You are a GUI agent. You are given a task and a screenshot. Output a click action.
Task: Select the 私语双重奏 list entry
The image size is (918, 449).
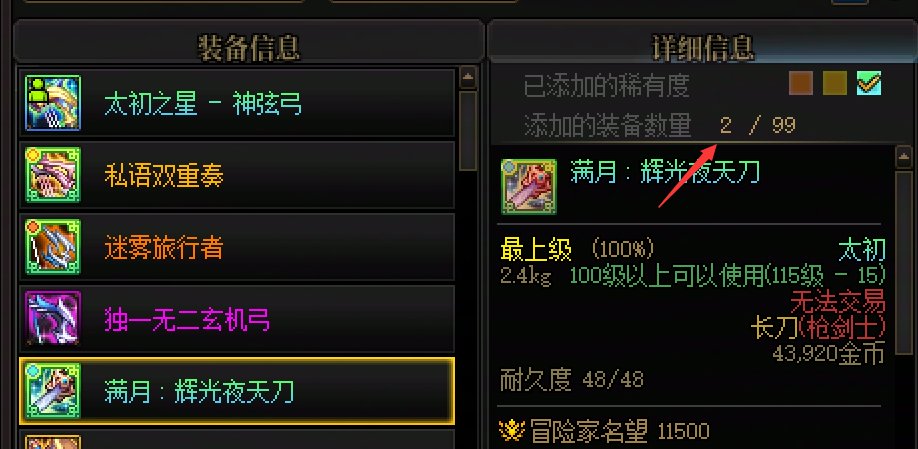(237, 174)
